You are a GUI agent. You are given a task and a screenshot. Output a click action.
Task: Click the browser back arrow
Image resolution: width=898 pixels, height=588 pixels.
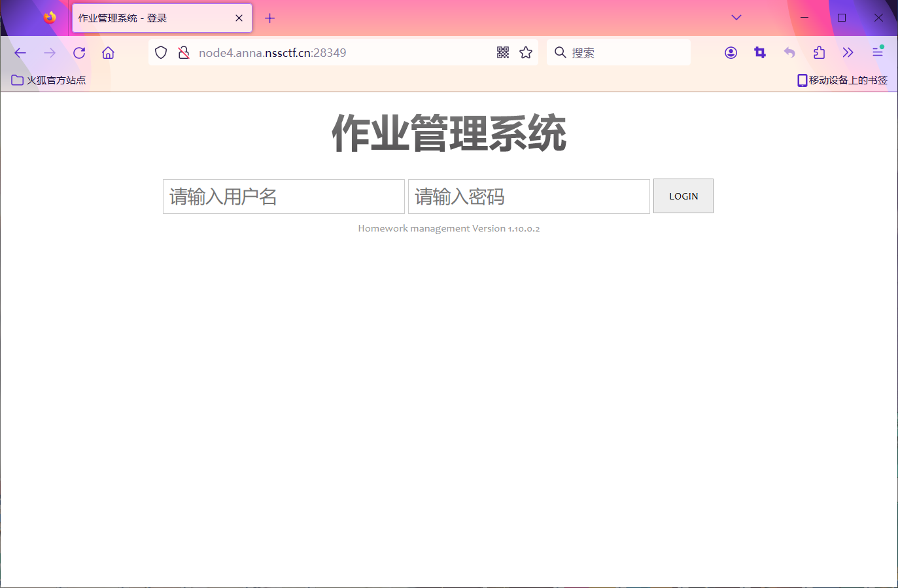[x=20, y=53]
